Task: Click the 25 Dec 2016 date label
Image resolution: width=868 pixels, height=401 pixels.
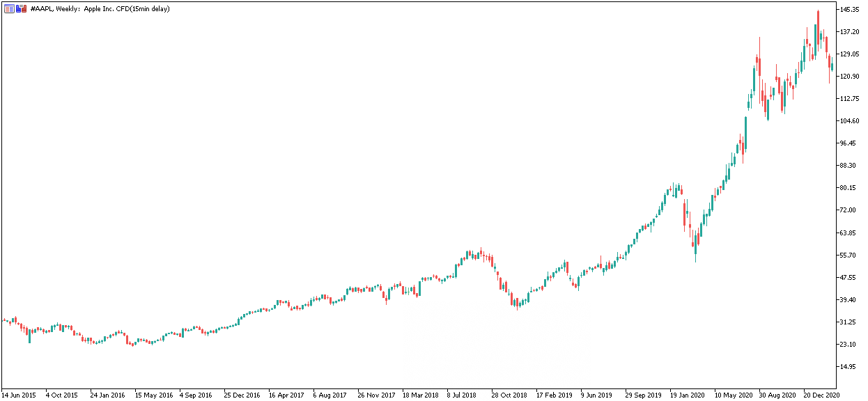Action: pyautogui.click(x=242, y=394)
